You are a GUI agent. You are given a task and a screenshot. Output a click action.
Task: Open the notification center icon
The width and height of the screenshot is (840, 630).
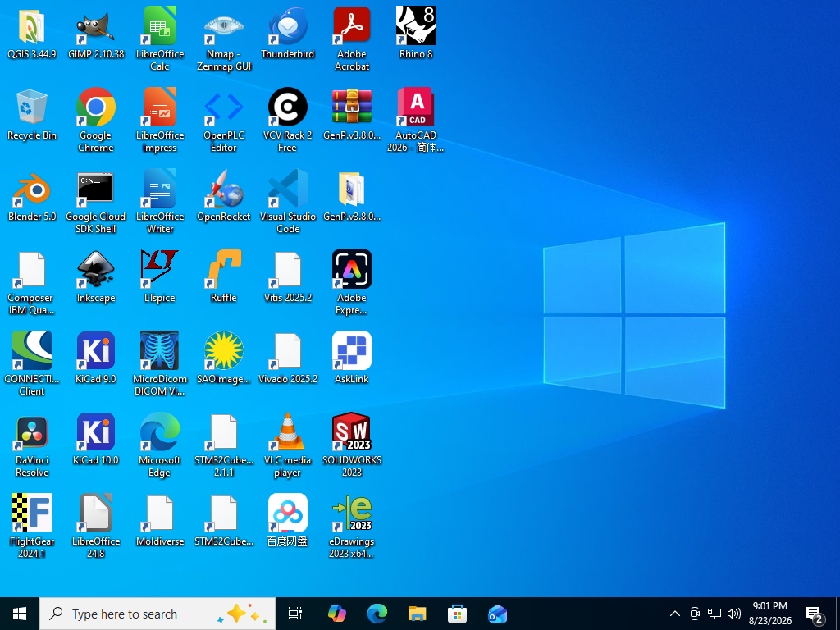click(815, 614)
